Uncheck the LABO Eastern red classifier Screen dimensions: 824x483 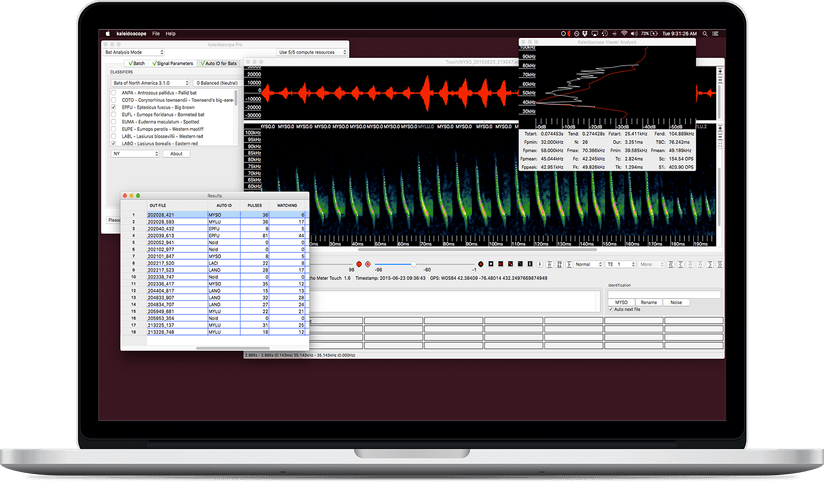pos(114,143)
